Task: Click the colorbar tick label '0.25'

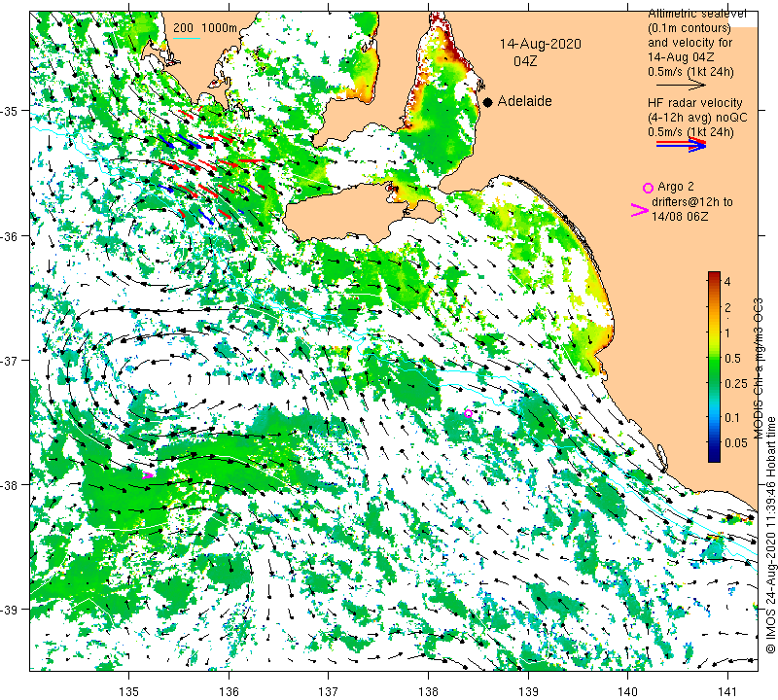Action: click(736, 383)
